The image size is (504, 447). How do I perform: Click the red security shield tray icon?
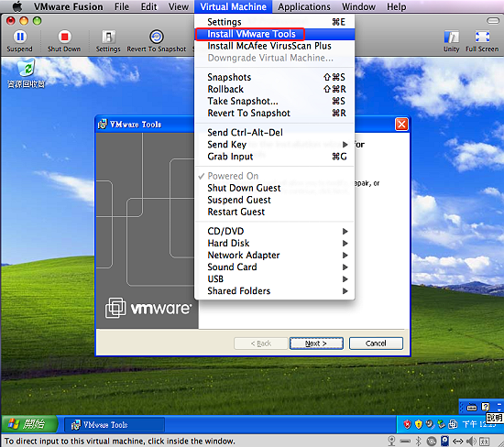tap(407, 424)
